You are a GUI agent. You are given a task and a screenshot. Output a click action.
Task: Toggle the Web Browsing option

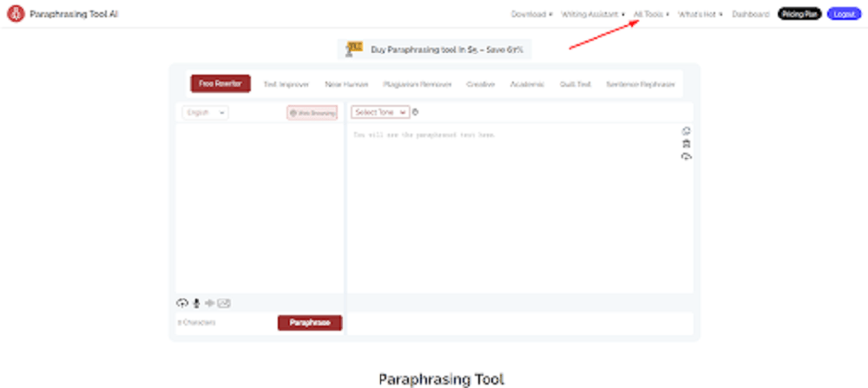pos(312,113)
